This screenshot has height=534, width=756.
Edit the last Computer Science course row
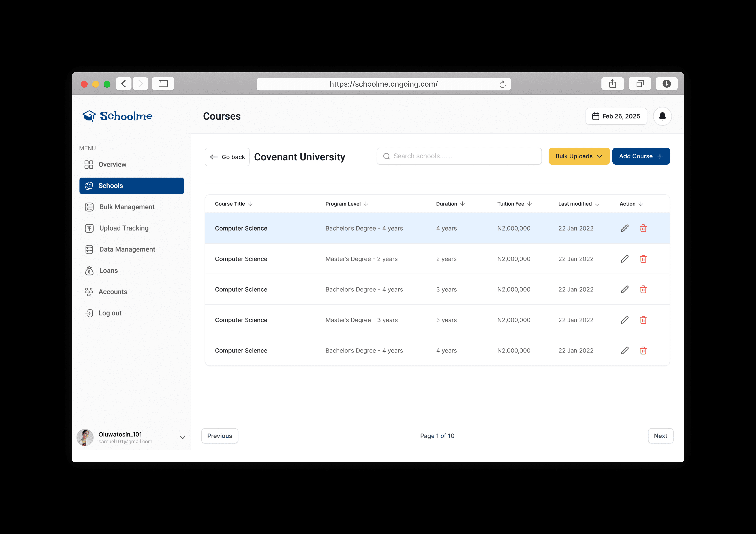(x=625, y=351)
